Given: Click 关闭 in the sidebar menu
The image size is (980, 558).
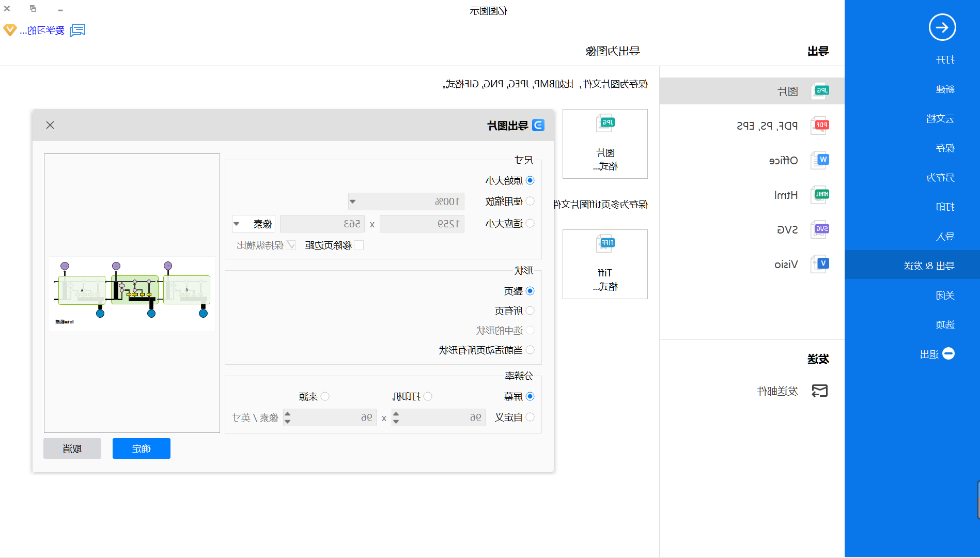Looking at the screenshot, I should (x=945, y=296).
